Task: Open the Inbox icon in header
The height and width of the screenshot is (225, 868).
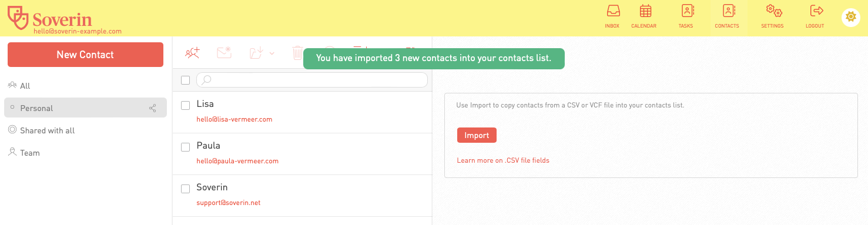Action: point(612,11)
